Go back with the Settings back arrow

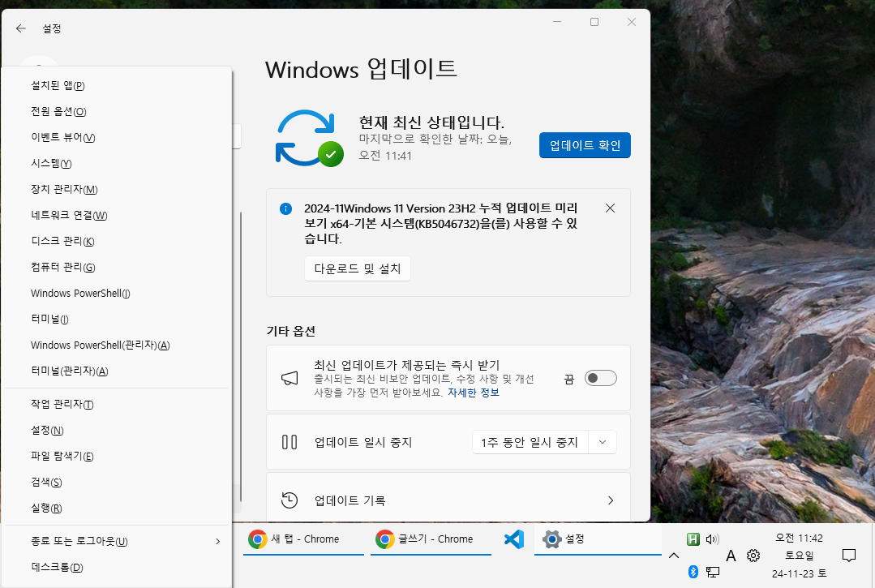[21, 28]
